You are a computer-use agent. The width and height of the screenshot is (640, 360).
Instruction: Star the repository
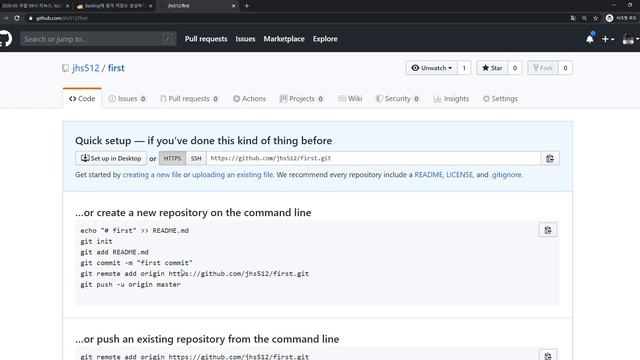click(x=492, y=68)
